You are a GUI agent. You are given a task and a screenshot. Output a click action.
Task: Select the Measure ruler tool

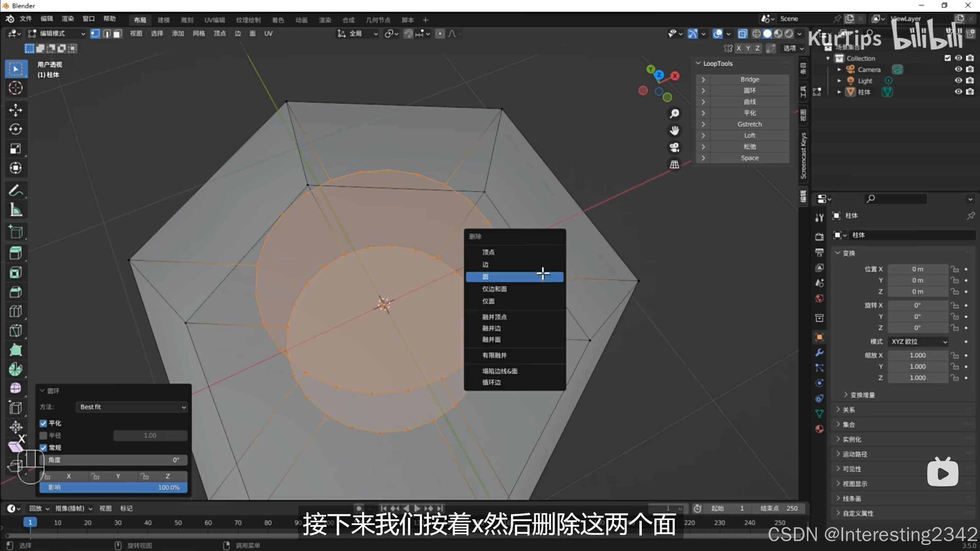(x=15, y=210)
